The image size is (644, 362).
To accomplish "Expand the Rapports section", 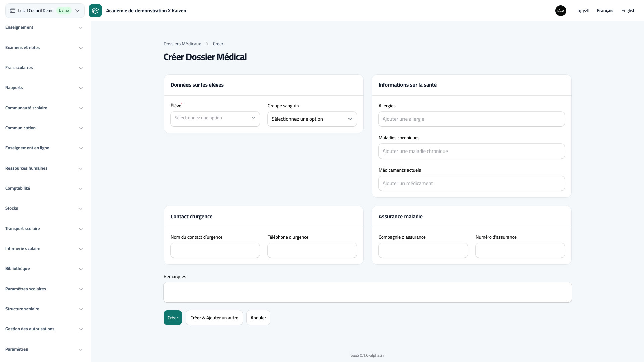I will pos(44,88).
